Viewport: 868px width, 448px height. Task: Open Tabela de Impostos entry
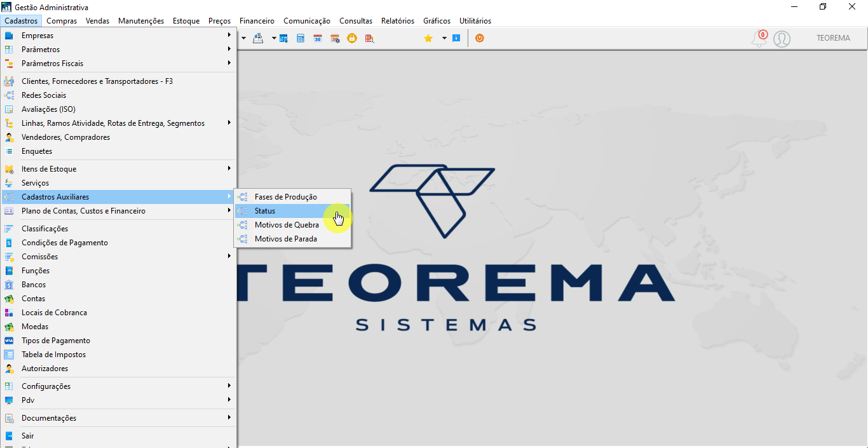pos(119,355)
